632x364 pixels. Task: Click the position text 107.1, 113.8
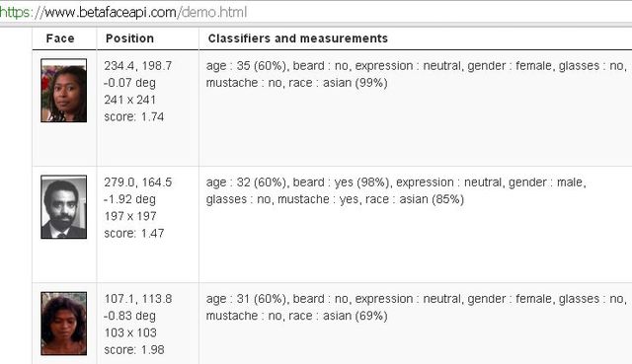tap(138, 299)
